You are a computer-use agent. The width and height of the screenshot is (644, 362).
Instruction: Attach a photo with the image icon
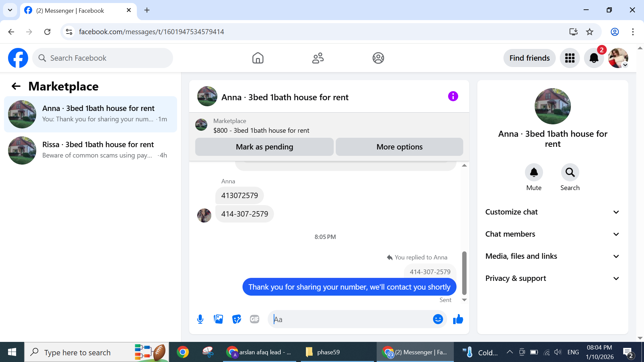[x=218, y=319]
